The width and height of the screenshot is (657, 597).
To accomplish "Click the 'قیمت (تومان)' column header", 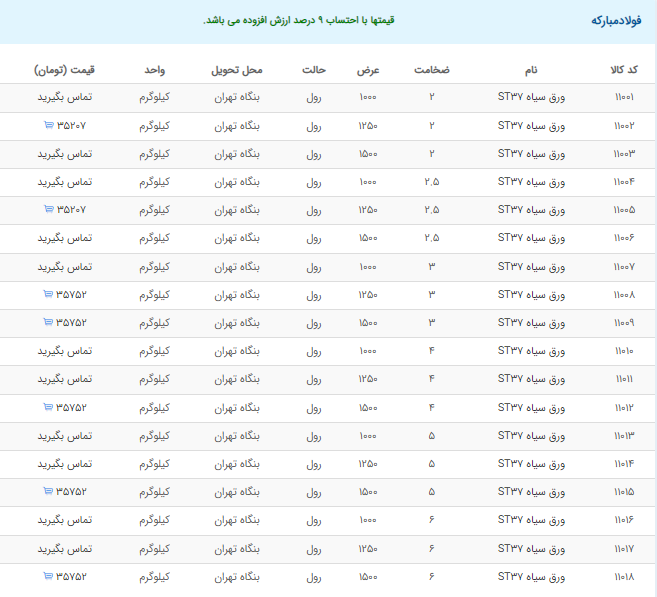I will 65,70.
